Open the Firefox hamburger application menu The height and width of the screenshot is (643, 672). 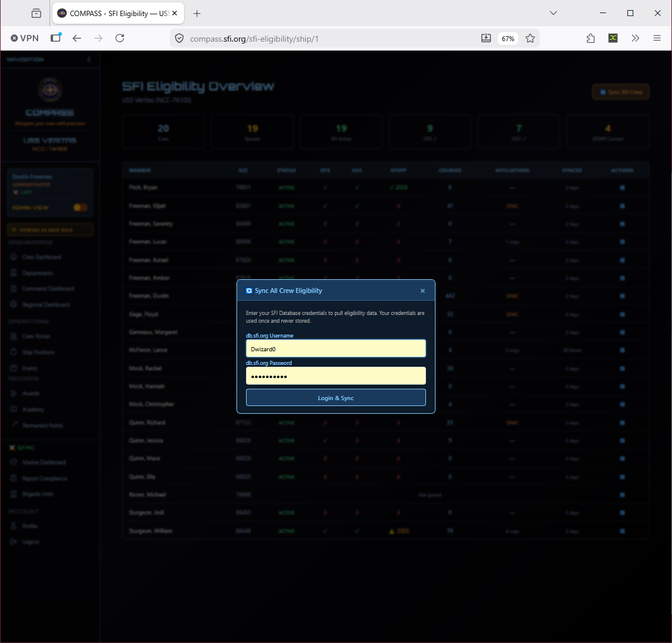click(x=657, y=39)
